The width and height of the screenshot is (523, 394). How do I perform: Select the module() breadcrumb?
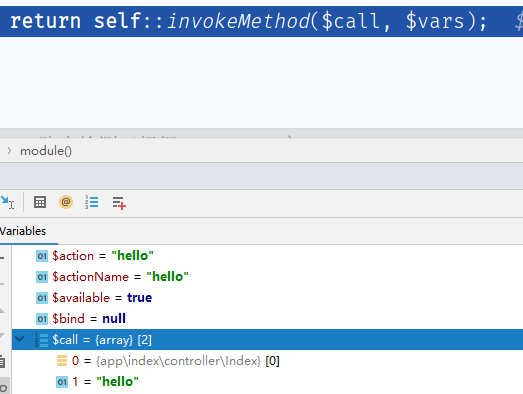click(x=46, y=151)
